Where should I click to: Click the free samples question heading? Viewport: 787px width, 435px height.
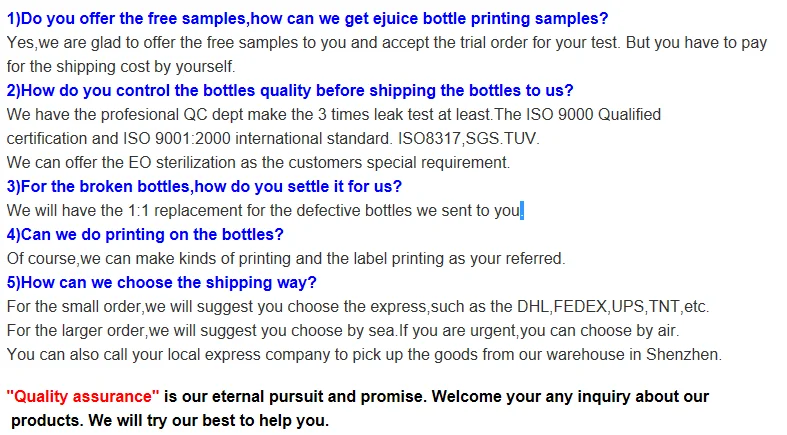[x=306, y=18]
